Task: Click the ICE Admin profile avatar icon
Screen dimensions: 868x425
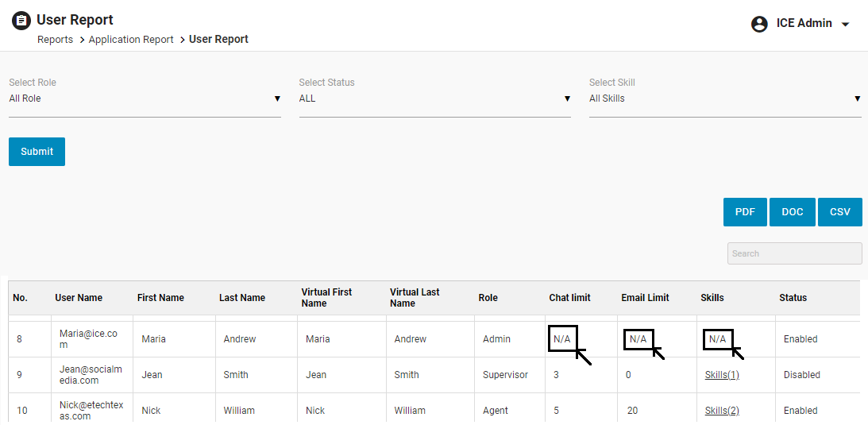Action: (x=759, y=24)
